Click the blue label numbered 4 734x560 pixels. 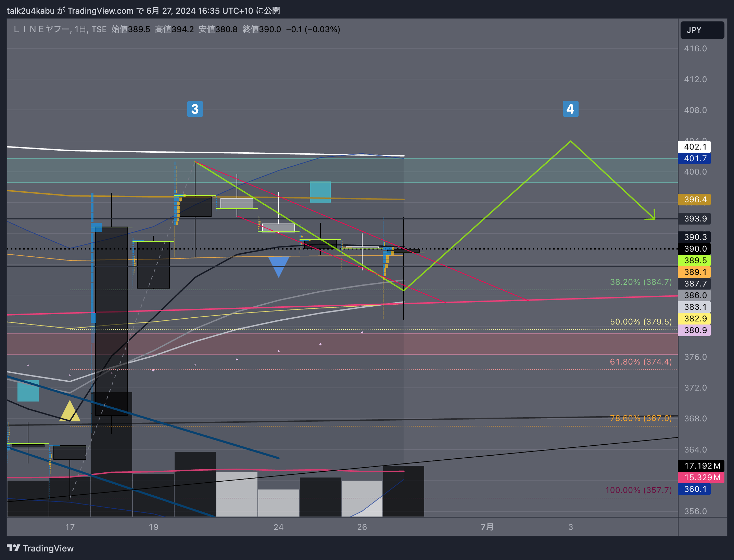[570, 109]
